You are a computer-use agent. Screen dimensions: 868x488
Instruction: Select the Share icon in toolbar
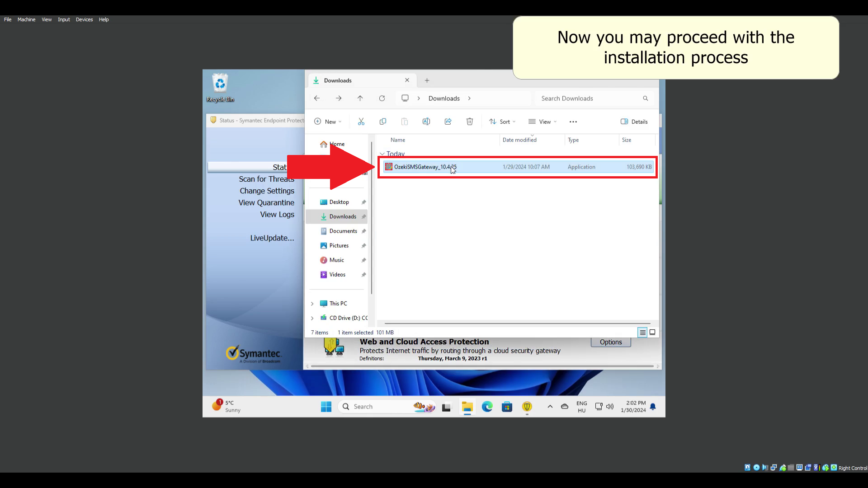(448, 122)
